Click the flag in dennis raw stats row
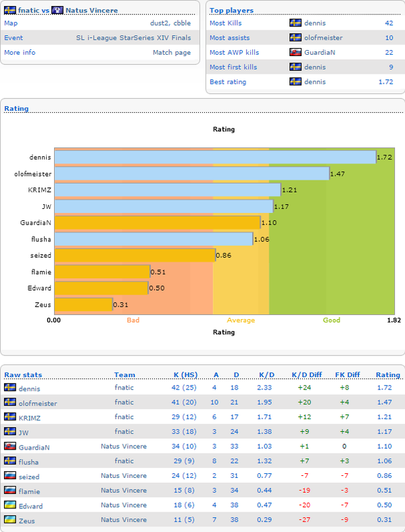The width and height of the screenshot is (405, 532). click(10, 387)
